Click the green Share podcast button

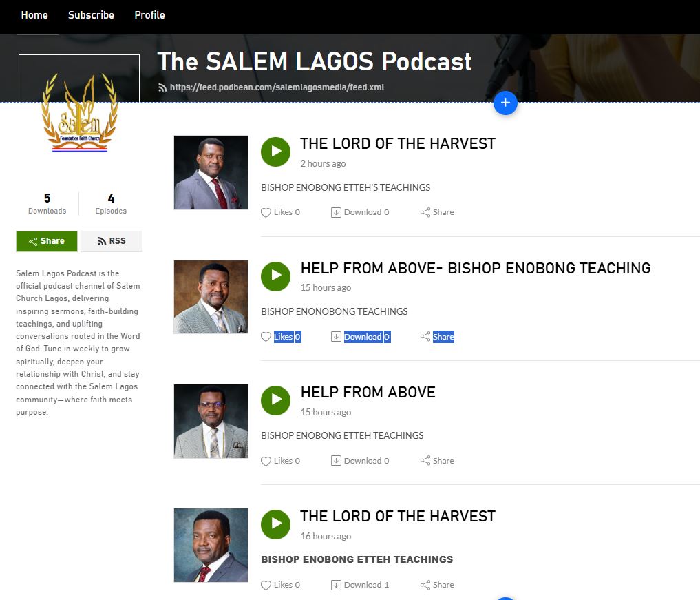tap(47, 241)
